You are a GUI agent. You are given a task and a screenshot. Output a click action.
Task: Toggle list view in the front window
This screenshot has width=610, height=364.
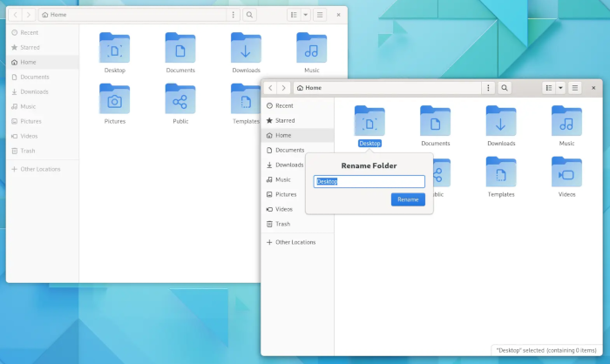(x=549, y=88)
